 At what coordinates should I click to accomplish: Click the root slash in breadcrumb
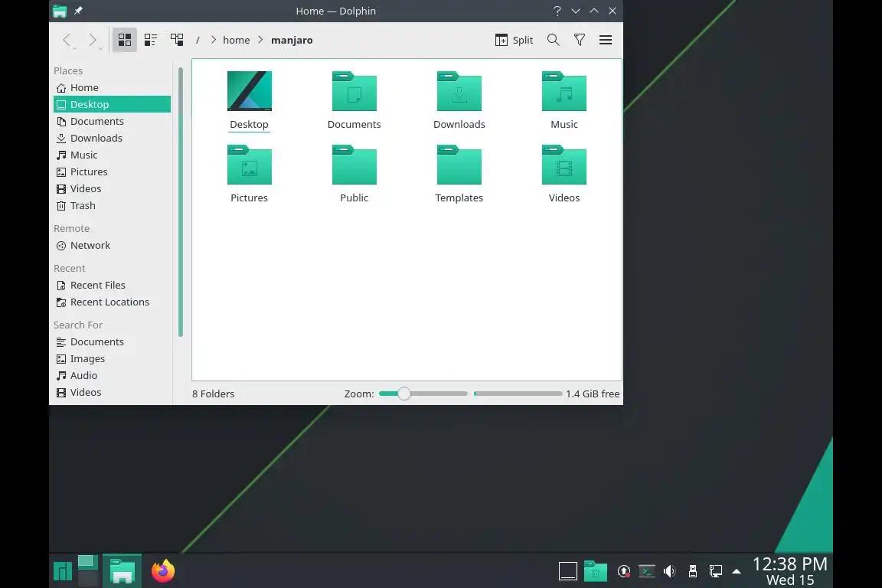tap(198, 40)
